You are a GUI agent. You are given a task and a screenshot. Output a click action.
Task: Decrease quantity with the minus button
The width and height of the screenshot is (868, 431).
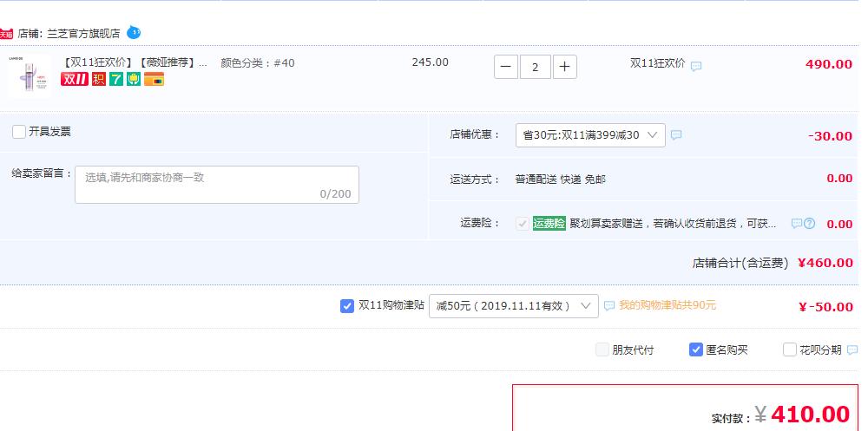tap(506, 67)
